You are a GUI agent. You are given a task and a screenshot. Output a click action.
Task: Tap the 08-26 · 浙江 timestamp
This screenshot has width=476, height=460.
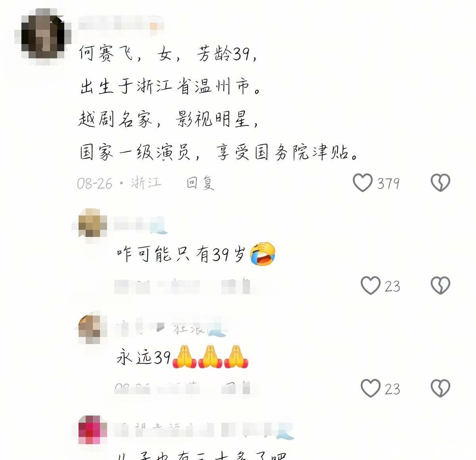point(119,183)
